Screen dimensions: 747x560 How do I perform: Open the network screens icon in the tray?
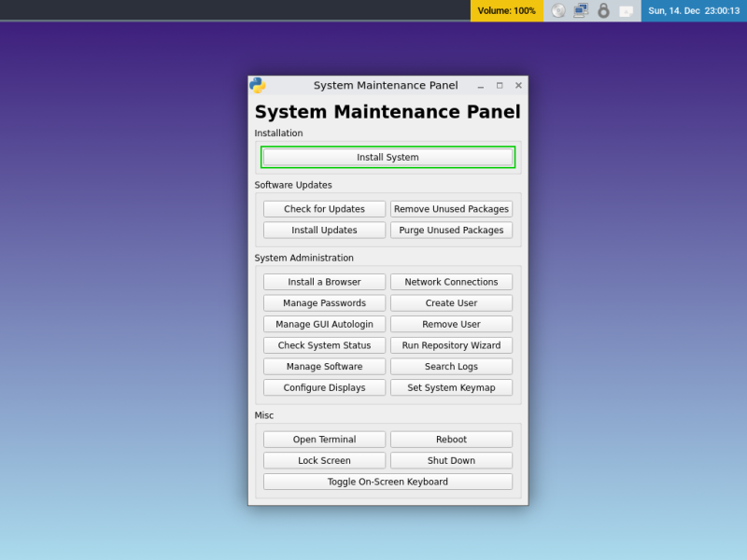581,11
